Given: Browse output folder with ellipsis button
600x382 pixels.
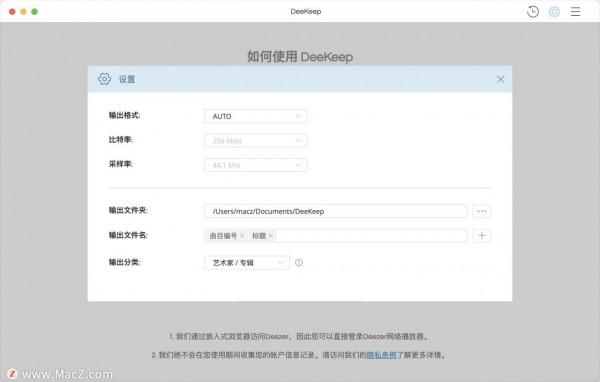Looking at the screenshot, I should [482, 211].
